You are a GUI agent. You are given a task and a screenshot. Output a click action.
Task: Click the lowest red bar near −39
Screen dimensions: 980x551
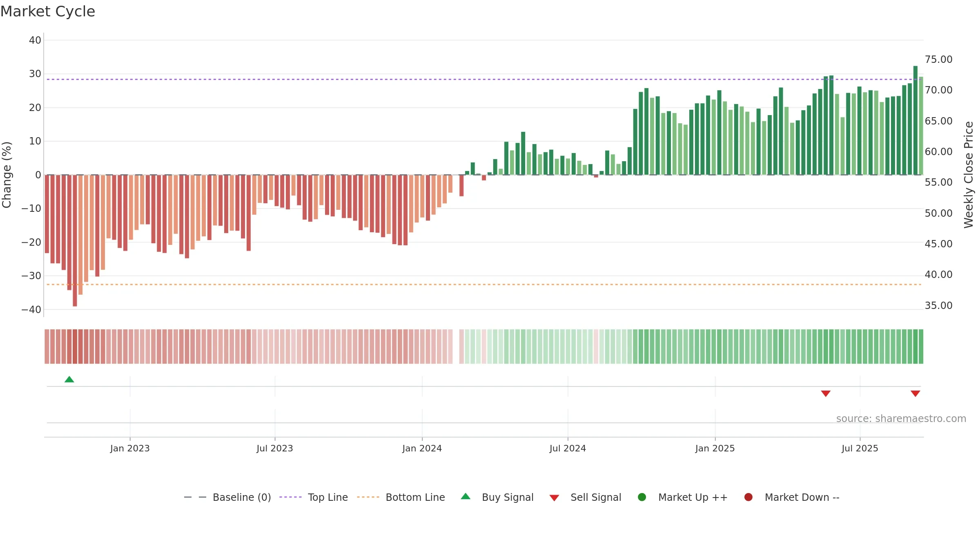[75, 241]
